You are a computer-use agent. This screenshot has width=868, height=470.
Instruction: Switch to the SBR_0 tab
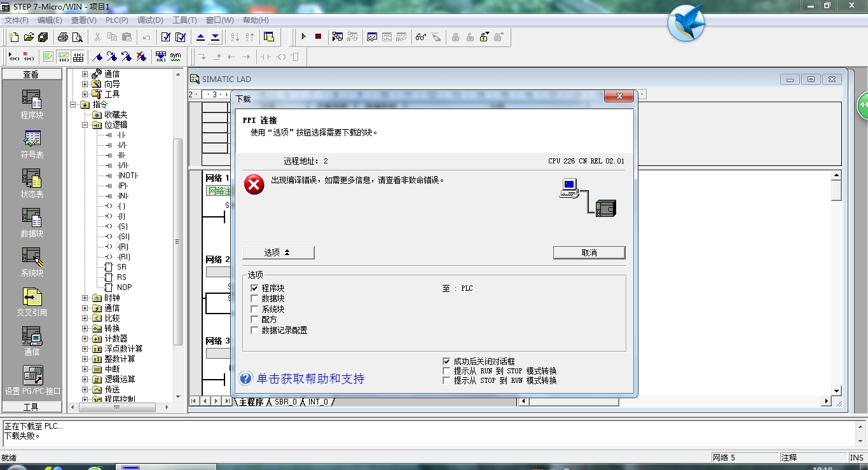286,402
